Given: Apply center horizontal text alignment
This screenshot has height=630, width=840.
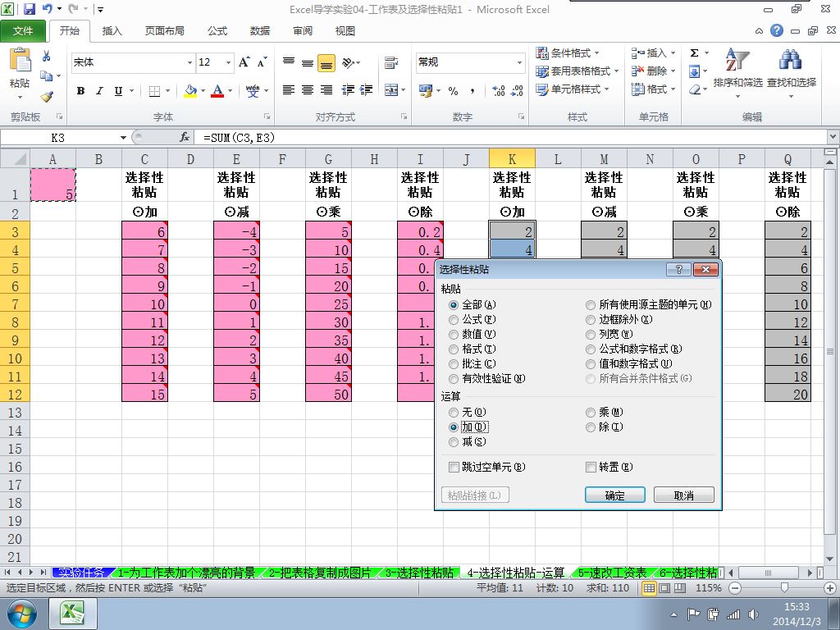Looking at the screenshot, I should pos(308,90).
